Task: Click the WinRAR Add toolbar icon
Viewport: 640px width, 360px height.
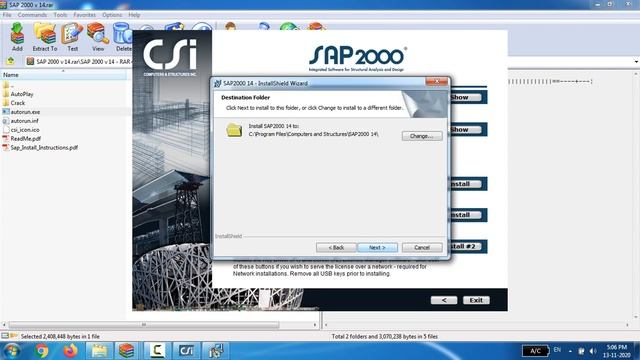Action: click(17, 37)
